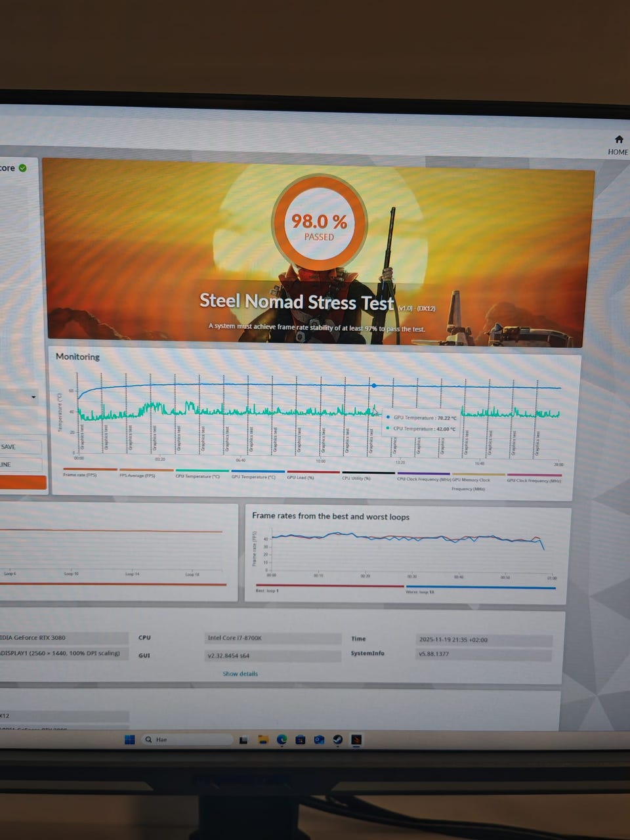Toggle the GPU Load (%) series
The height and width of the screenshot is (840, 630).
click(301, 477)
